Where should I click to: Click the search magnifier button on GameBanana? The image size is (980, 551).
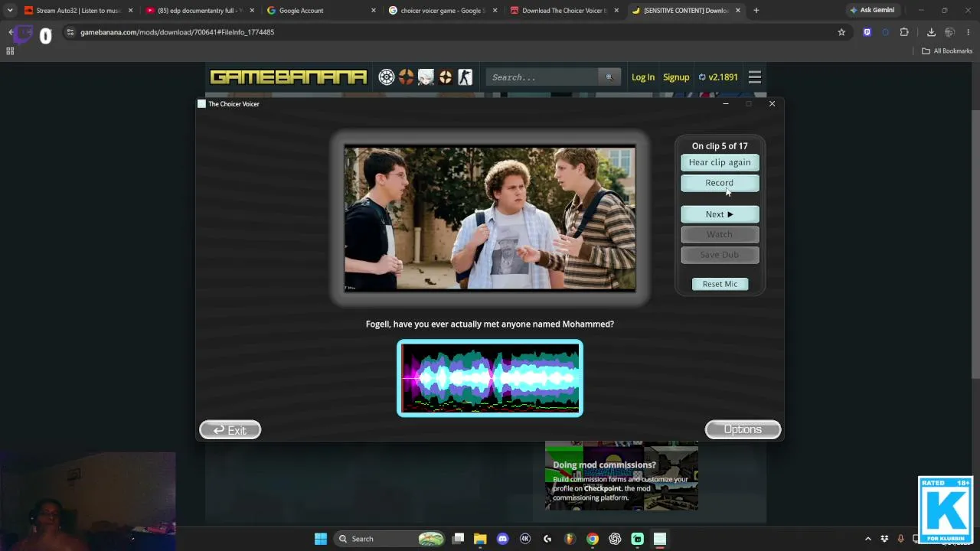pos(609,77)
